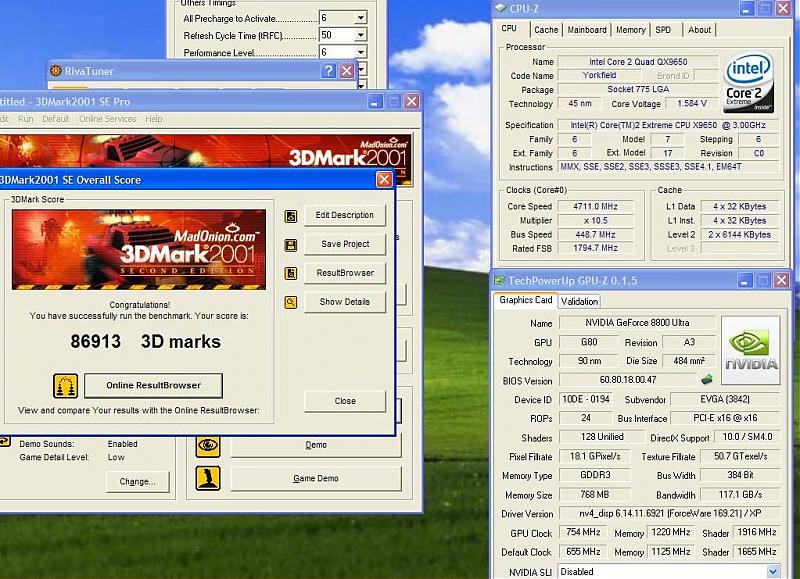
Task: Open the Default menu in 3DMark2001
Action: click(56, 119)
